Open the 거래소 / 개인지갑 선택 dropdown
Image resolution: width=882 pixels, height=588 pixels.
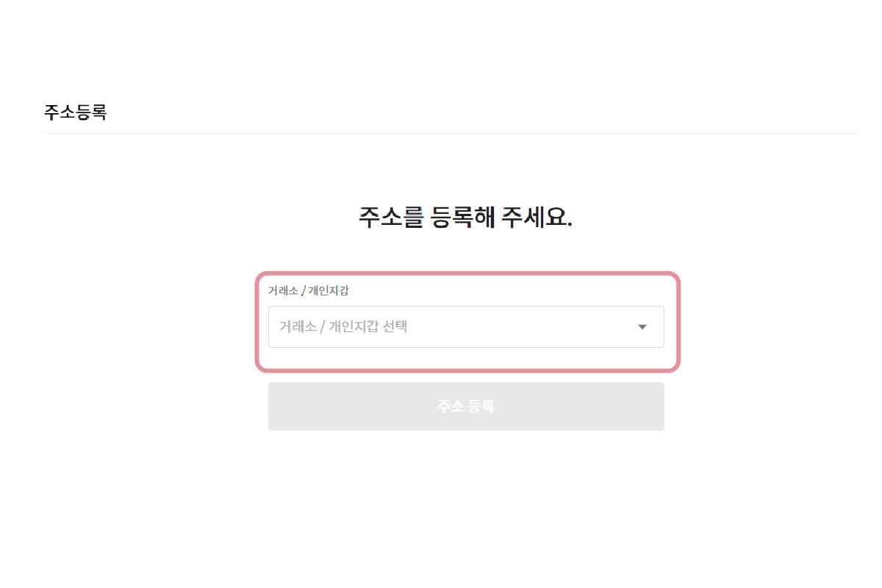[x=466, y=327]
